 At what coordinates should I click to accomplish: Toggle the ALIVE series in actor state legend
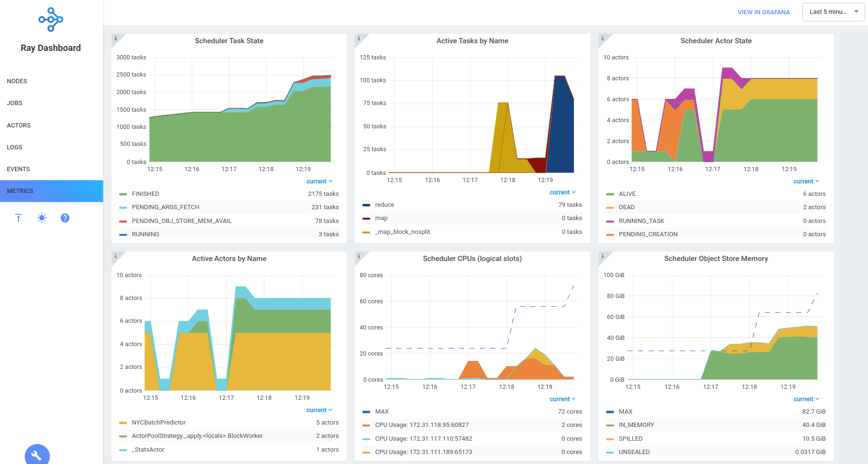tap(627, 194)
